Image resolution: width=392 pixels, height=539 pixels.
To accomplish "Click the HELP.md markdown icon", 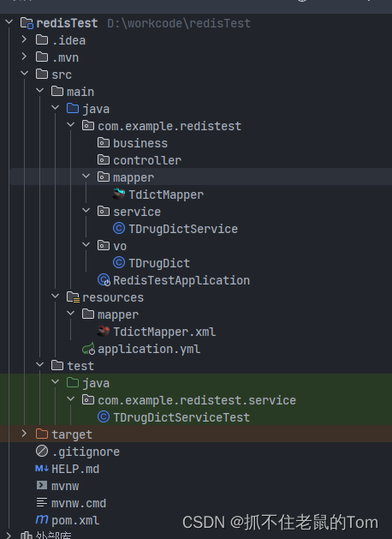I will pos(42,469).
